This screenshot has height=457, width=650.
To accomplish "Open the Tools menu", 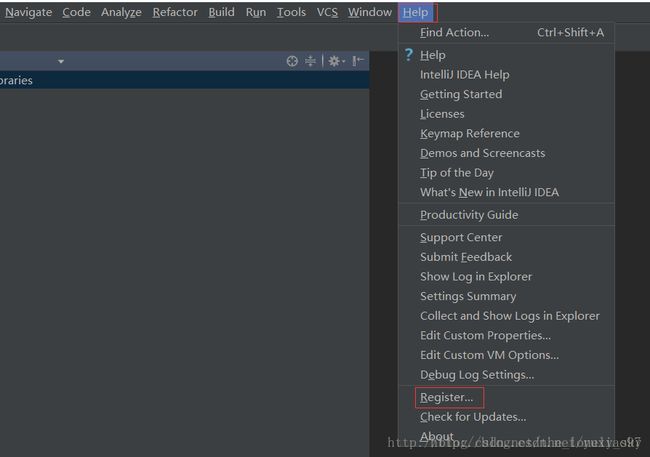I will point(291,12).
